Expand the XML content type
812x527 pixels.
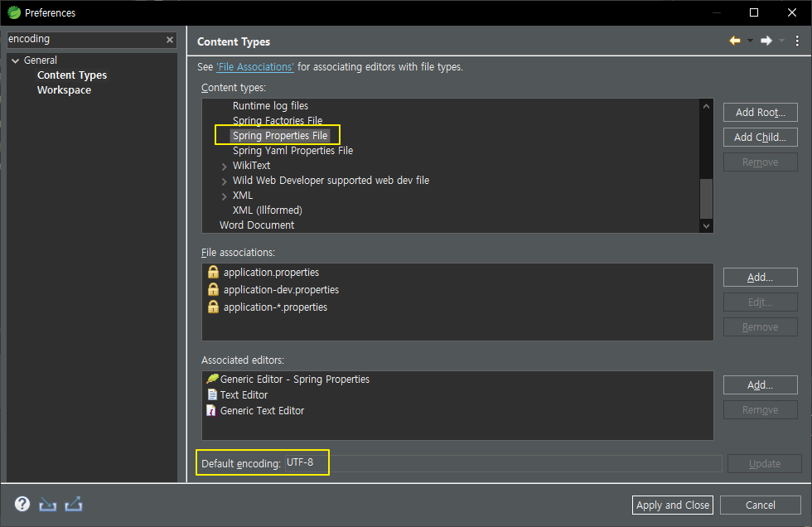tap(224, 196)
